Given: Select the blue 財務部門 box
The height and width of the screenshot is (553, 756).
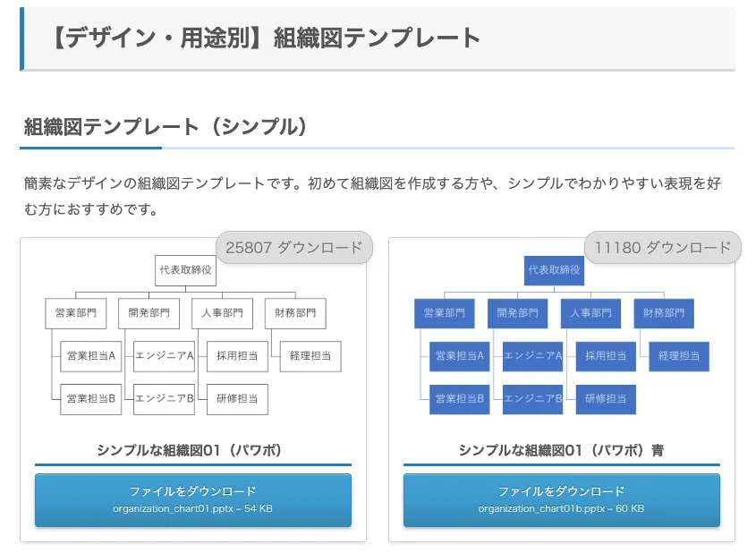Looking at the screenshot, I should 664,313.
